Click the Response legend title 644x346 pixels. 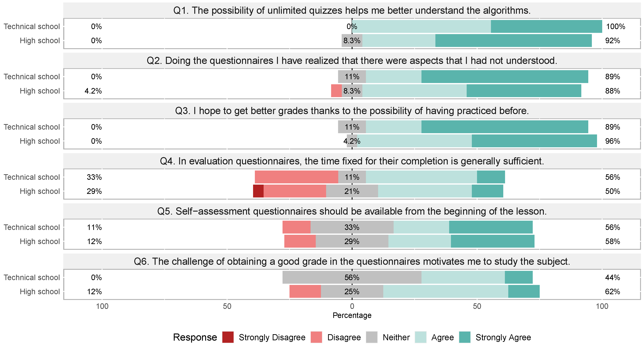click(195, 337)
